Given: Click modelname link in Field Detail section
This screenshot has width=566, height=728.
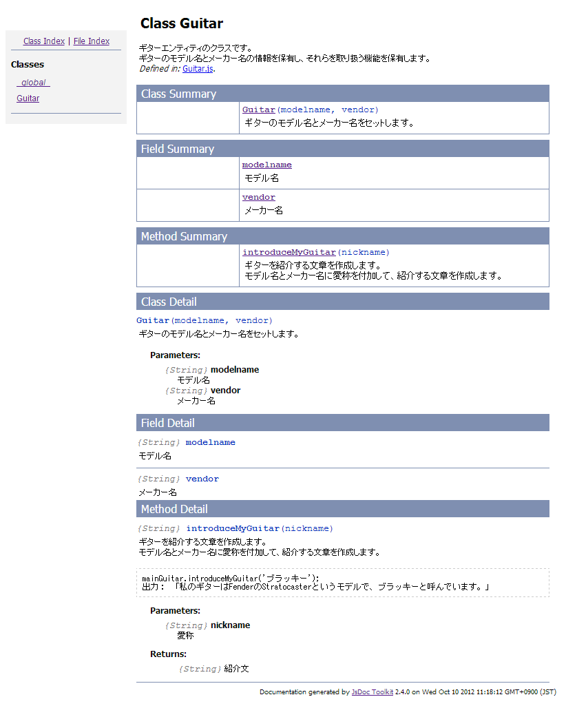Looking at the screenshot, I should [x=210, y=442].
